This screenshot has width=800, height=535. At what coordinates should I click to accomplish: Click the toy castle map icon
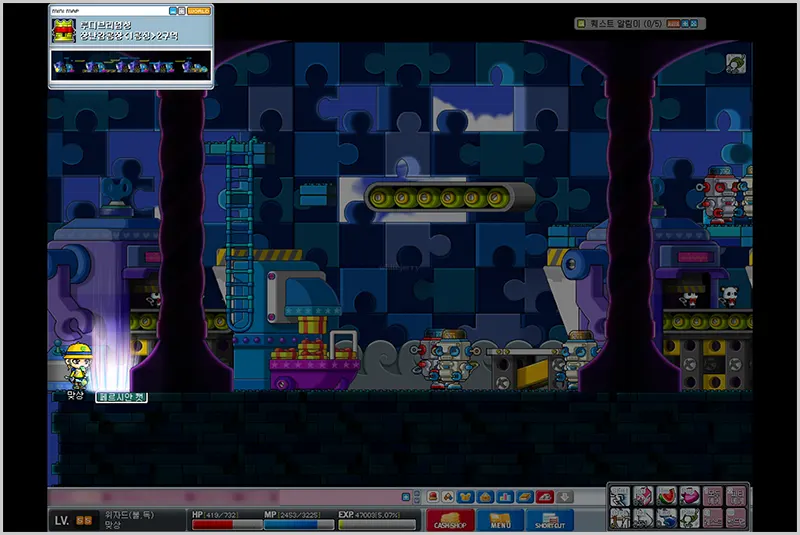point(64,31)
